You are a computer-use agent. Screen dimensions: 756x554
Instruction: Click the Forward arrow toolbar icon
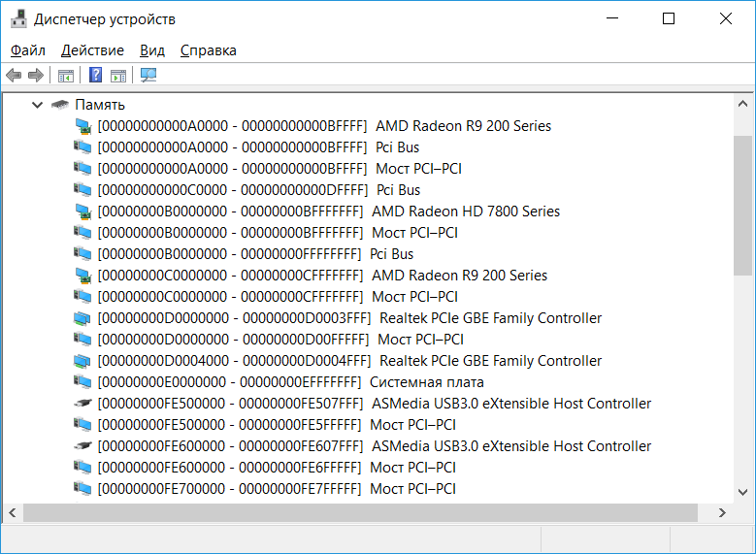pos(36,76)
